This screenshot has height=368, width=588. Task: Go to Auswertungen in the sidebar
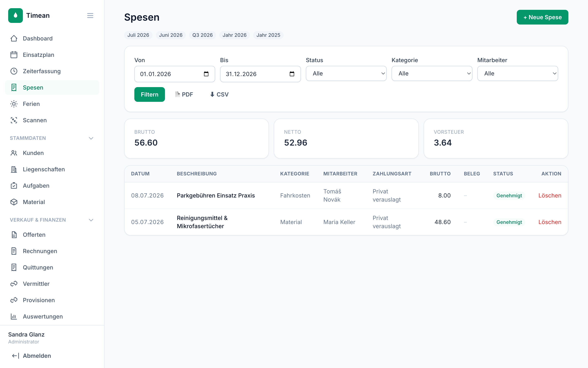(52, 316)
